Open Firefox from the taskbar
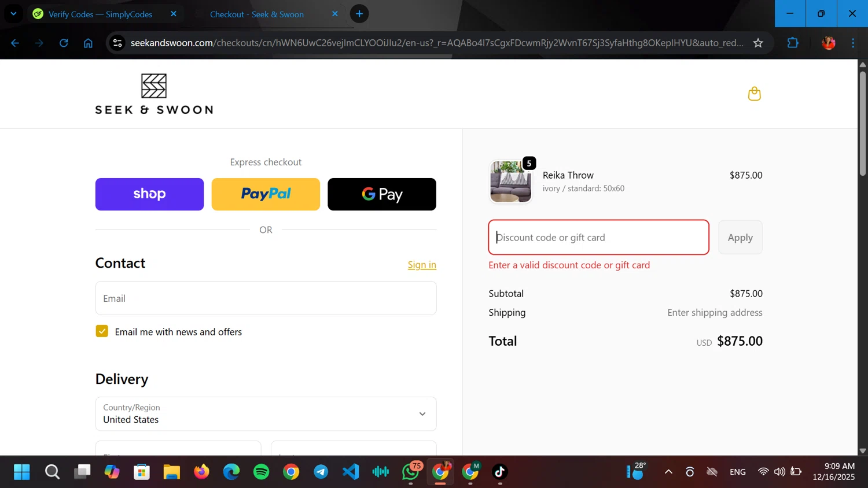Image resolution: width=868 pixels, height=488 pixels. [201, 472]
